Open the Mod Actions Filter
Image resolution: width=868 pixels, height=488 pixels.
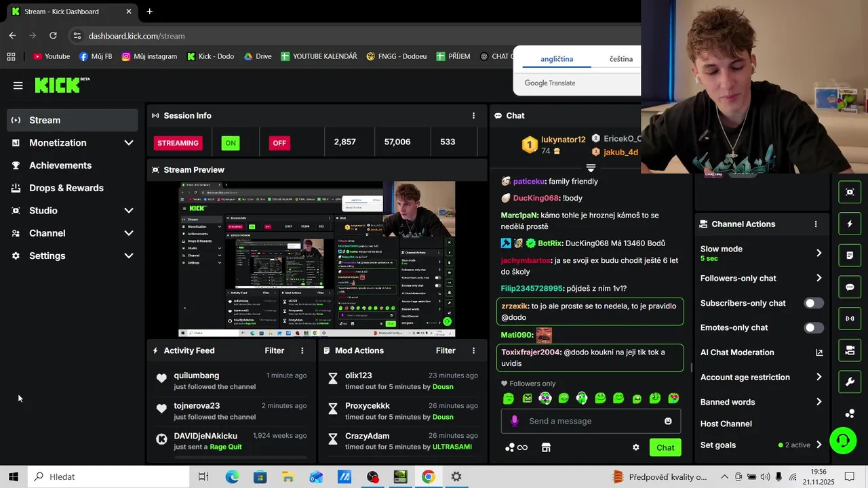click(446, 350)
